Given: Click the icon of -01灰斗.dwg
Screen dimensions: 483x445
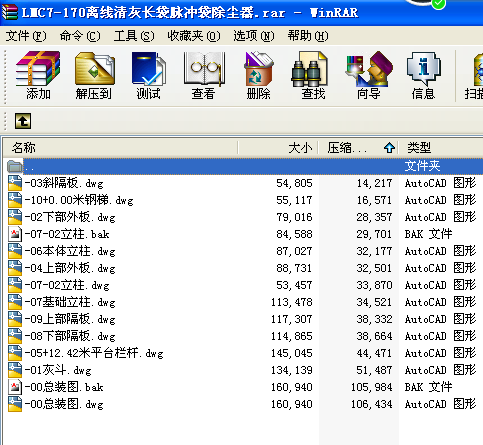Looking at the screenshot, I should (x=15, y=370).
